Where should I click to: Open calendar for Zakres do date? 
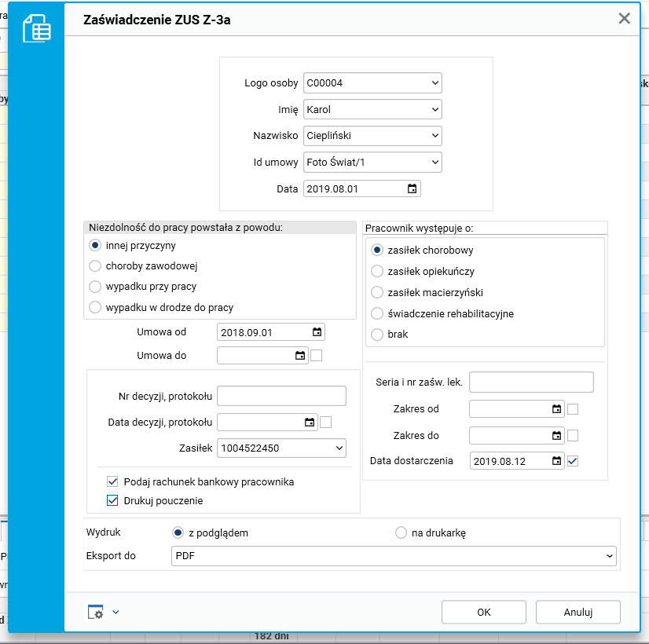coord(557,436)
